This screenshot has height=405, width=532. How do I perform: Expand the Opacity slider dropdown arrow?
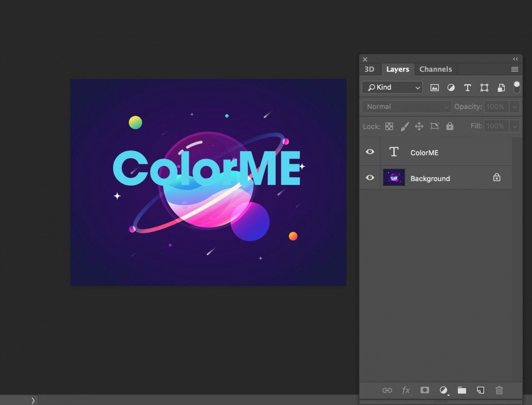pyautogui.click(x=514, y=107)
